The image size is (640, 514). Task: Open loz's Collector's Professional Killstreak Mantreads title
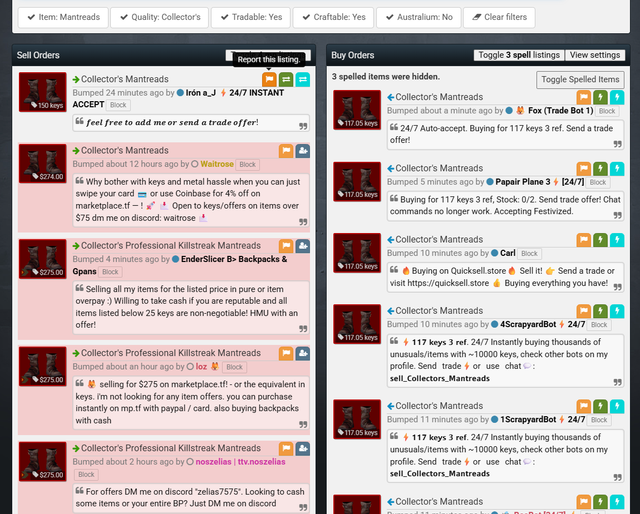pos(171,353)
